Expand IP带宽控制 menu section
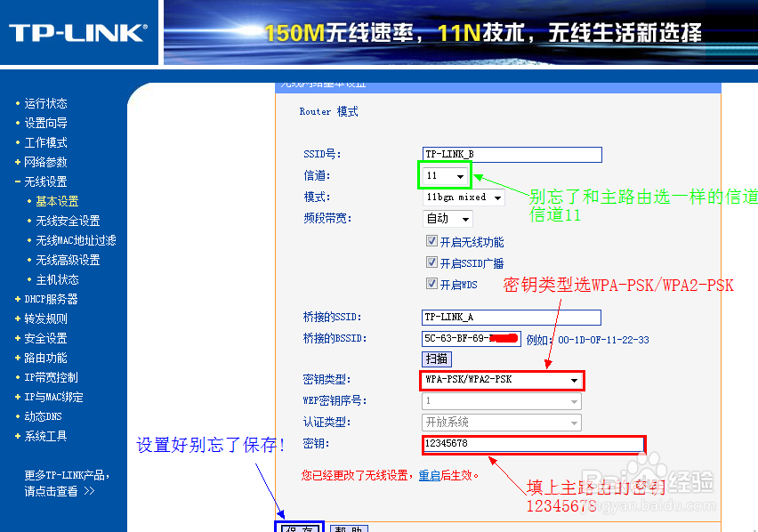Viewport: 758px width, 532px height. (x=51, y=377)
